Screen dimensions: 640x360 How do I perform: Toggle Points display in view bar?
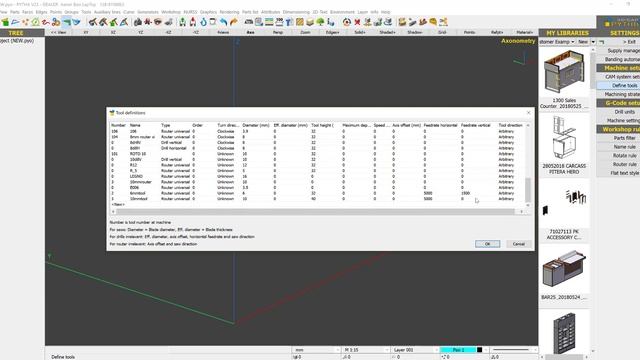click(469, 32)
